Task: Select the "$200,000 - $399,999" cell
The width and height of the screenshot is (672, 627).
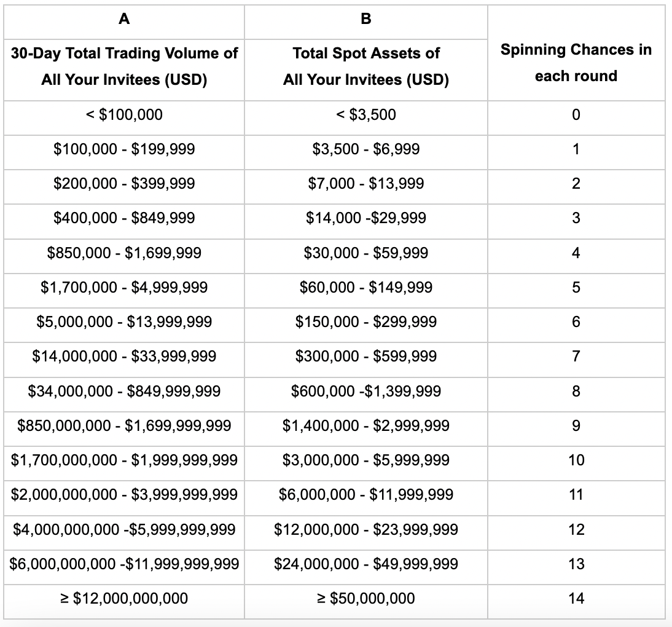Action: pyautogui.click(x=124, y=183)
